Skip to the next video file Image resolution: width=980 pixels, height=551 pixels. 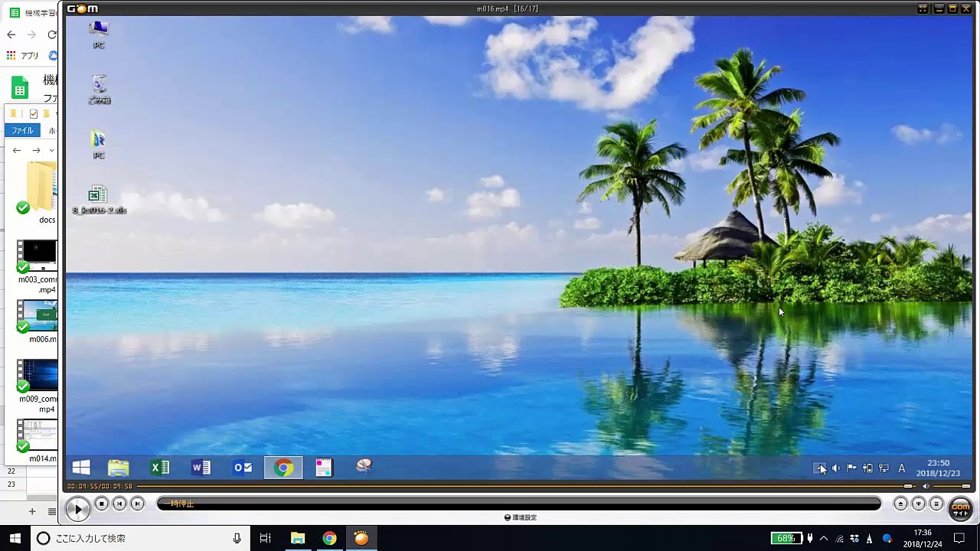(137, 504)
